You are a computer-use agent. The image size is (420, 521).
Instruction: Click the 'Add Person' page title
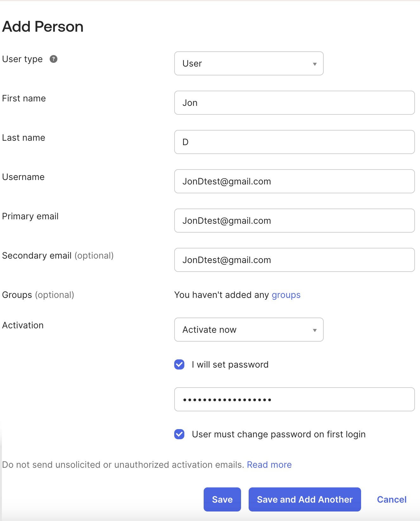42,27
